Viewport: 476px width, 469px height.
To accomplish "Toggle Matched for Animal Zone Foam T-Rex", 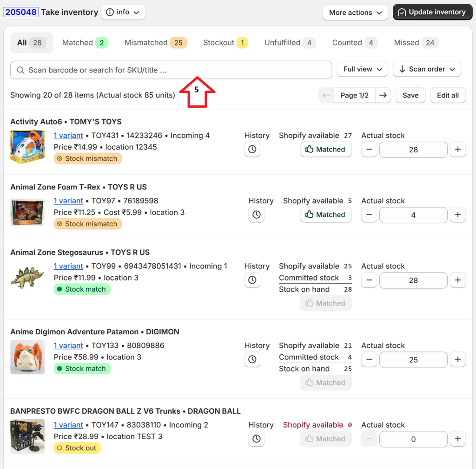I will coord(325,215).
